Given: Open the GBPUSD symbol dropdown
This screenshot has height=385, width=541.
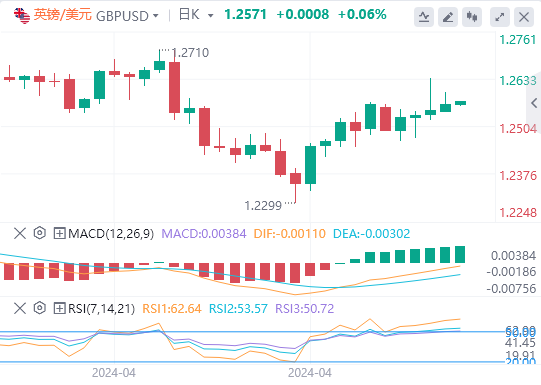Looking at the screenshot, I should [x=156, y=16].
